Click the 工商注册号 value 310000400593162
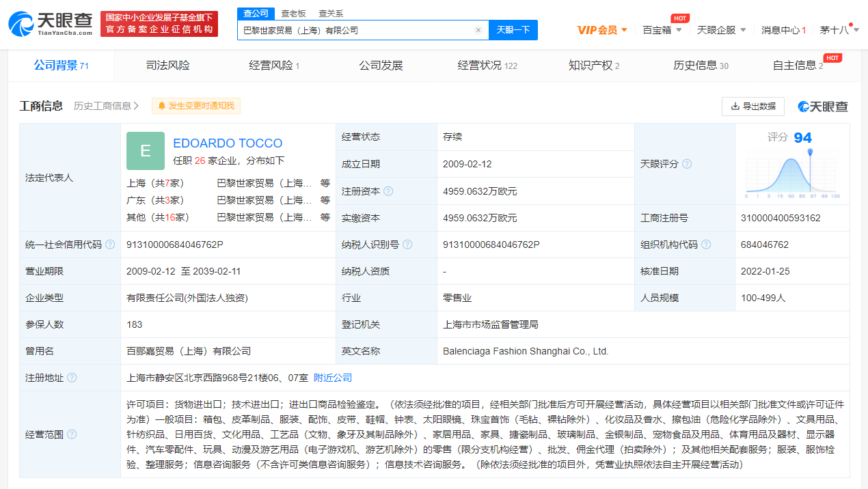The height and width of the screenshot is (489, 868). pyautogui.click(x=781, y=218)
